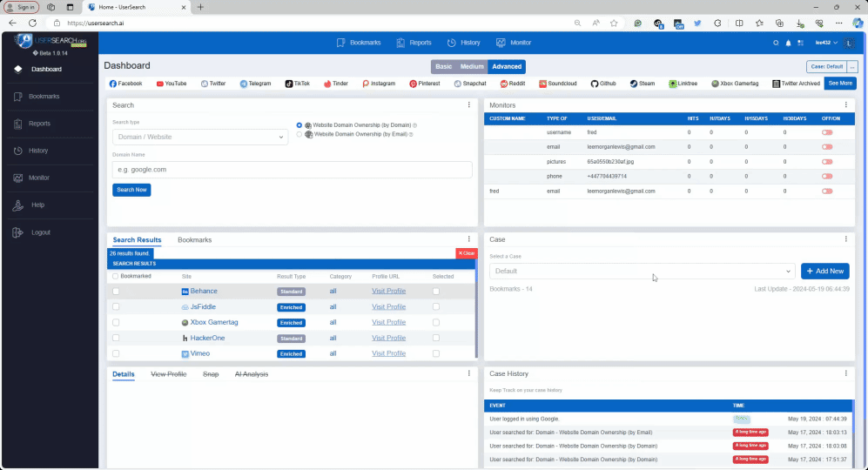Check the Bookmarked box for Behance row
868x470 pixels.
coord(116,292)
